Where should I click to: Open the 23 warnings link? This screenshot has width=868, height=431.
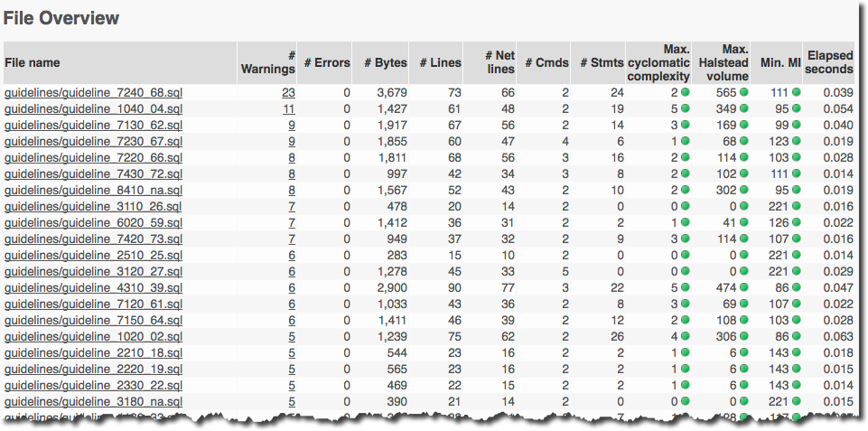[x=288, y=92]
